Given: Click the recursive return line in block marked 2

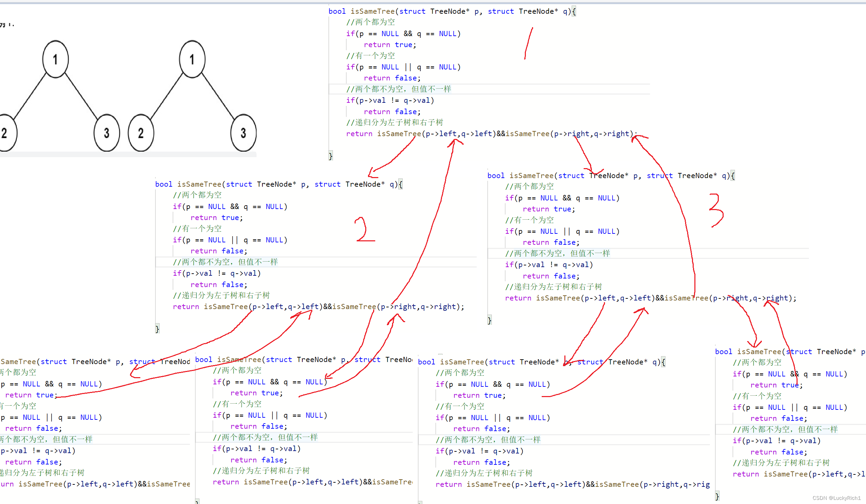Looking at the screenshot, I should [318, 307].
